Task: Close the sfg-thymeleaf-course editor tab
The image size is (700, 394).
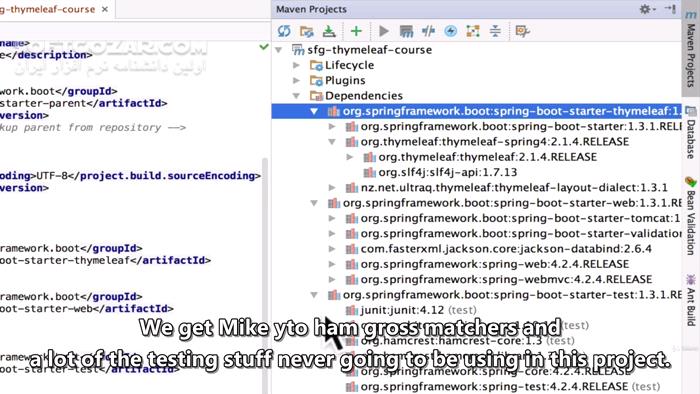Action: [x=105, y=9]
